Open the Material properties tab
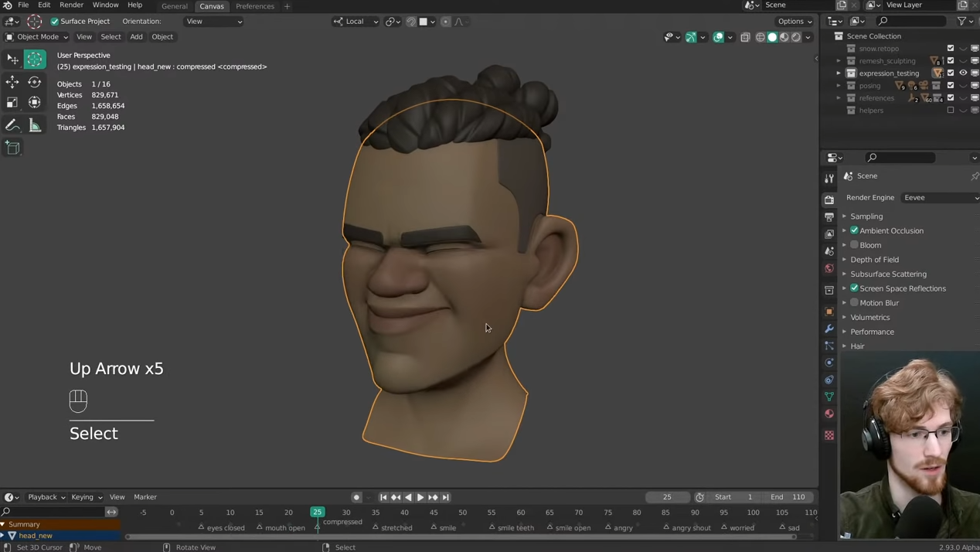This screenshot has height=552, width=980. (829, 414)
